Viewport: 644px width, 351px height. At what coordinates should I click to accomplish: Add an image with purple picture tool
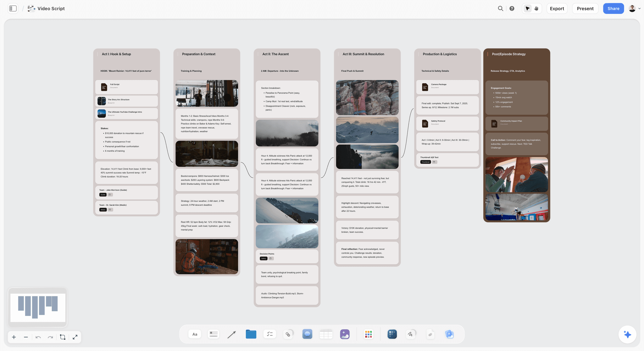345,334
